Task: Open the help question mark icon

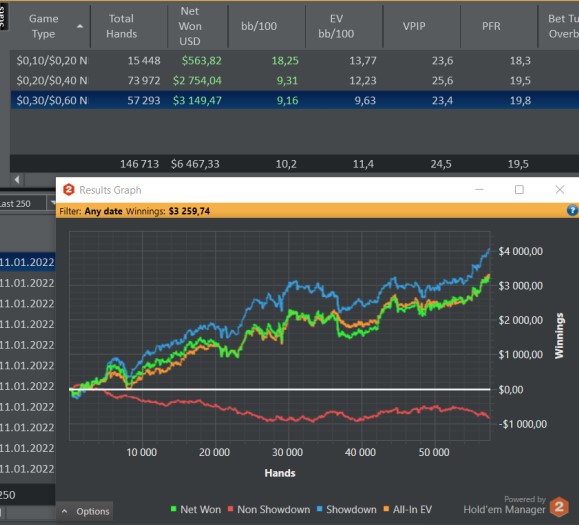Action: click(572, 210)
